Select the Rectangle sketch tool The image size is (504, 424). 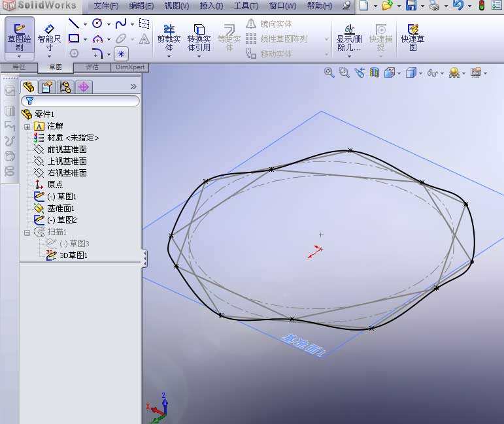[74, 39]
